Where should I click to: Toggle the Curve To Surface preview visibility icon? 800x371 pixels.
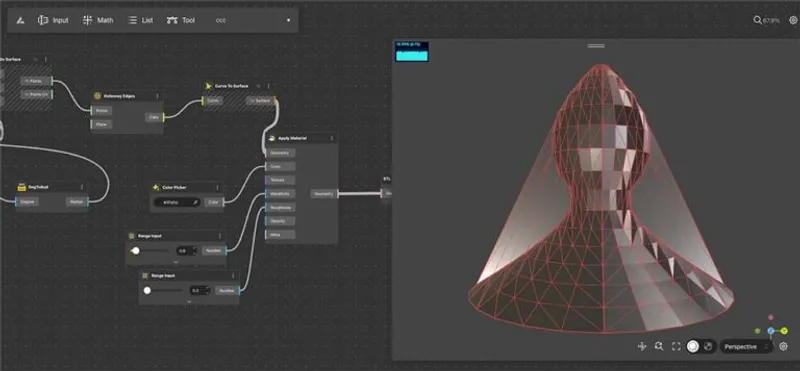[x=258, y=86]
